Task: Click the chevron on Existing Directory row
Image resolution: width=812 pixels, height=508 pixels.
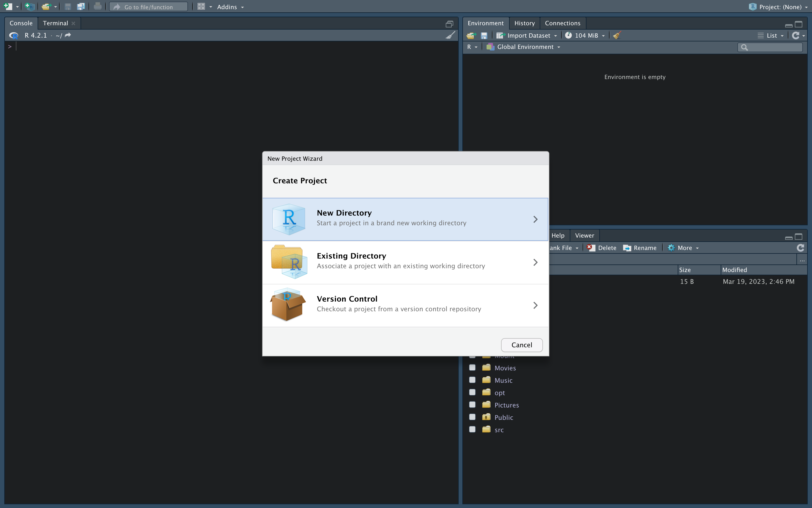Action: 535,262
